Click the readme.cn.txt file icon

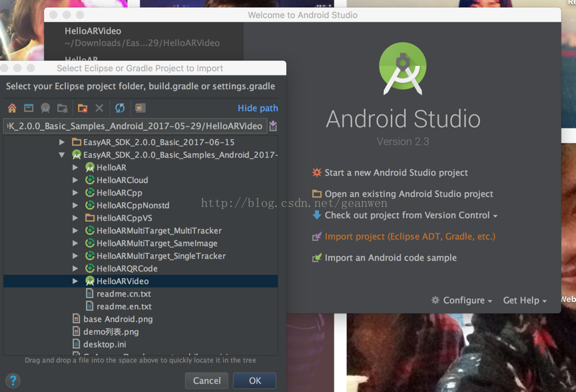coord(89,294)
